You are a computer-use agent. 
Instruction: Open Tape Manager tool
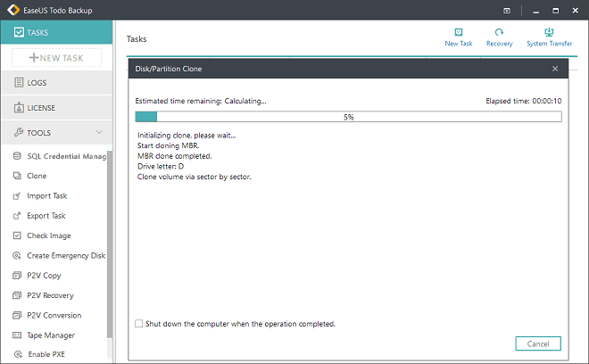click(x=51, y=335)
